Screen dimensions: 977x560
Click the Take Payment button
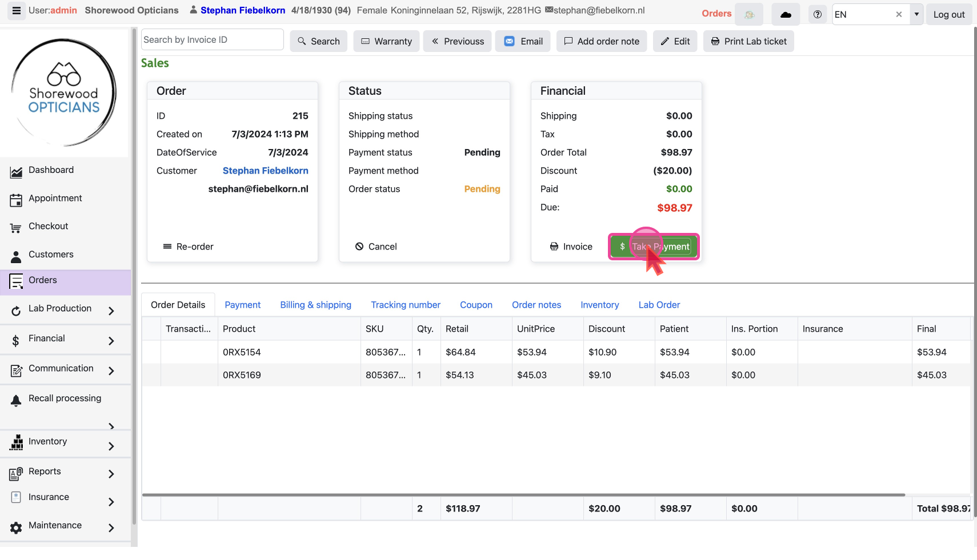[654, 247]
